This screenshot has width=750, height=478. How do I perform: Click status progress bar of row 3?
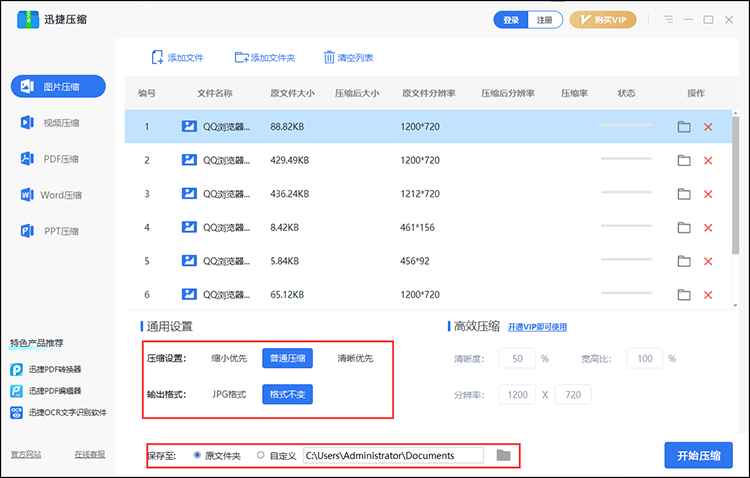click(626, 192)
